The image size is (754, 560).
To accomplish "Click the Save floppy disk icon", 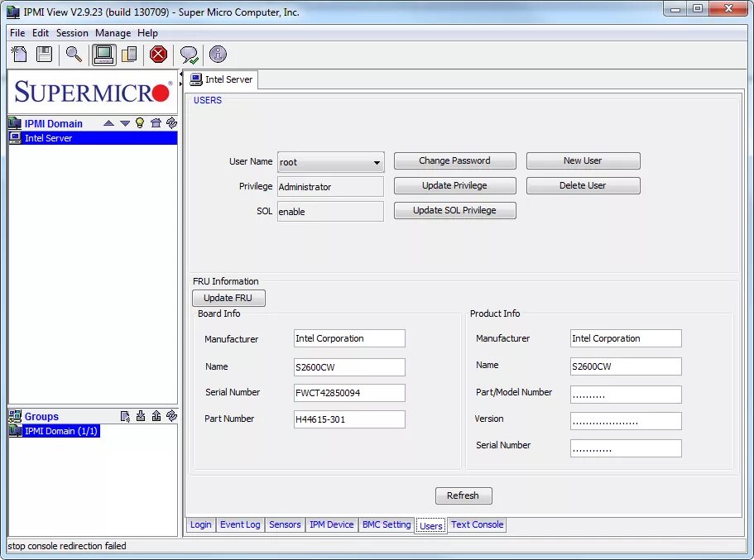I will (x=44, y=55).
